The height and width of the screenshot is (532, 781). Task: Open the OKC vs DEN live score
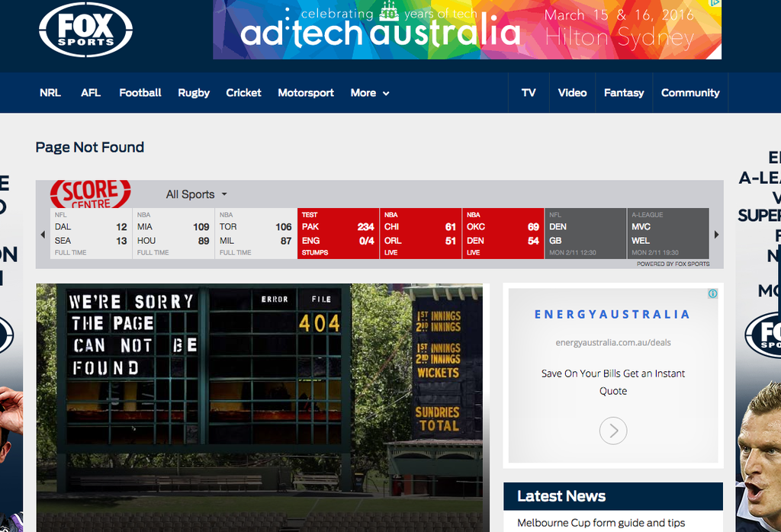(503, 233)
